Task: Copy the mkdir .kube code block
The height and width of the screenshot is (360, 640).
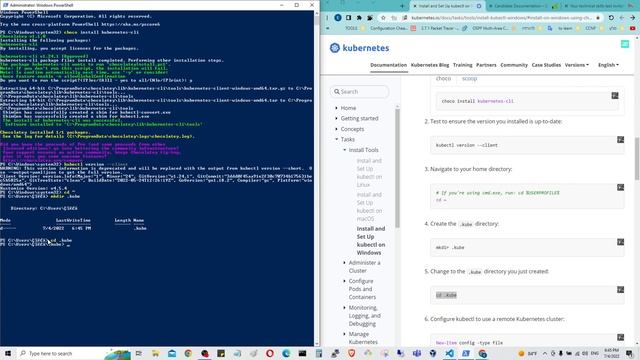Action: click(x=620, y=242)
